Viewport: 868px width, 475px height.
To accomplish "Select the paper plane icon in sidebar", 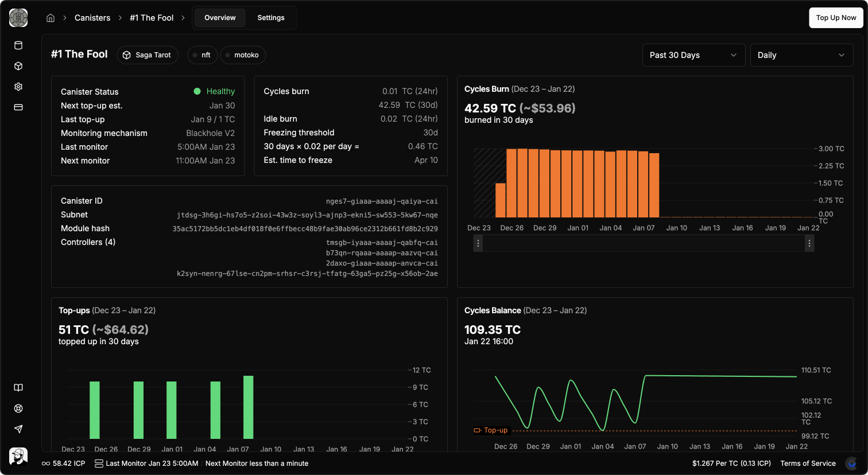I will click(18, 429).
